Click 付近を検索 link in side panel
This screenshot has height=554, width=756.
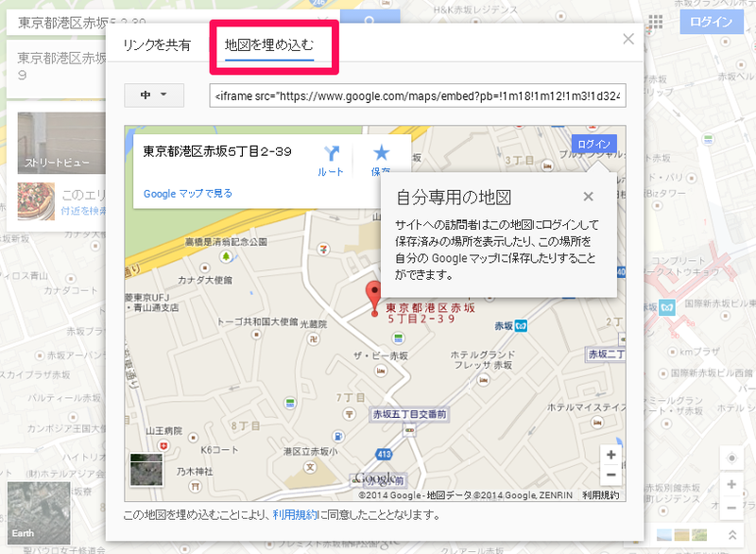point(83,211)
